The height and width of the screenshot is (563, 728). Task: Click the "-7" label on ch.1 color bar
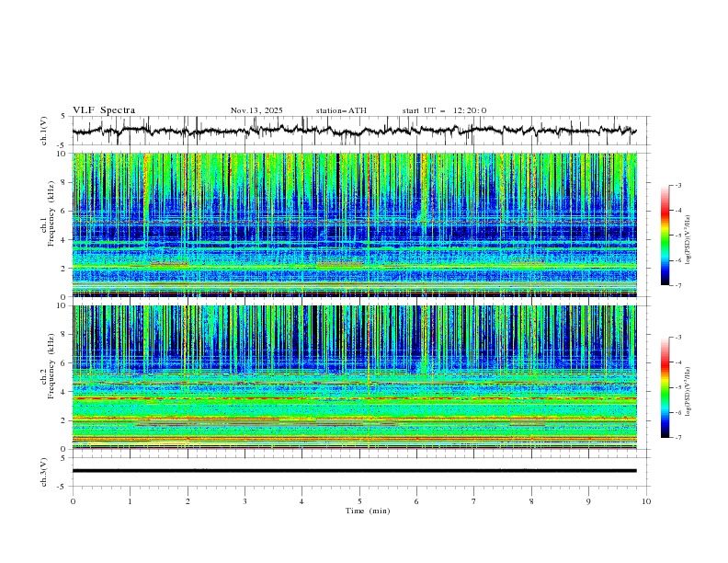pos(678,285)
